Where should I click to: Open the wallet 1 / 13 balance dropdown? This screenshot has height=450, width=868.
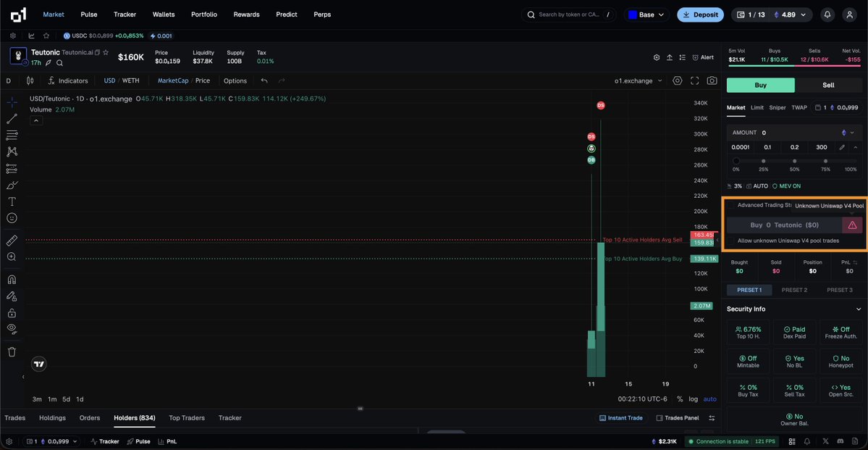point(772,15)
